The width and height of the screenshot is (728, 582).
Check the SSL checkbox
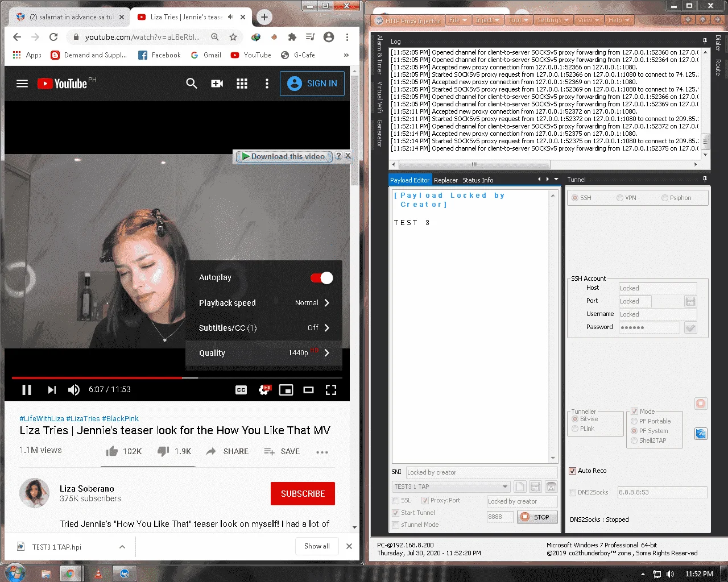pos(396,500)
